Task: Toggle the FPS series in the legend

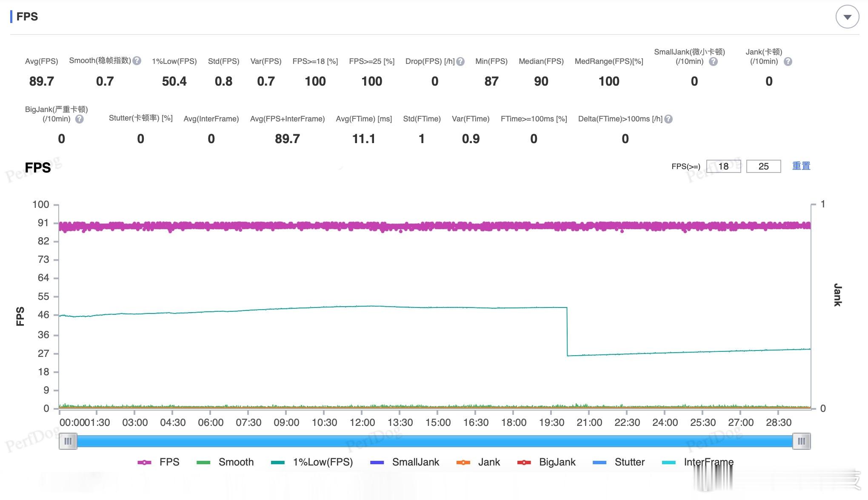Action: coord(158,462)
